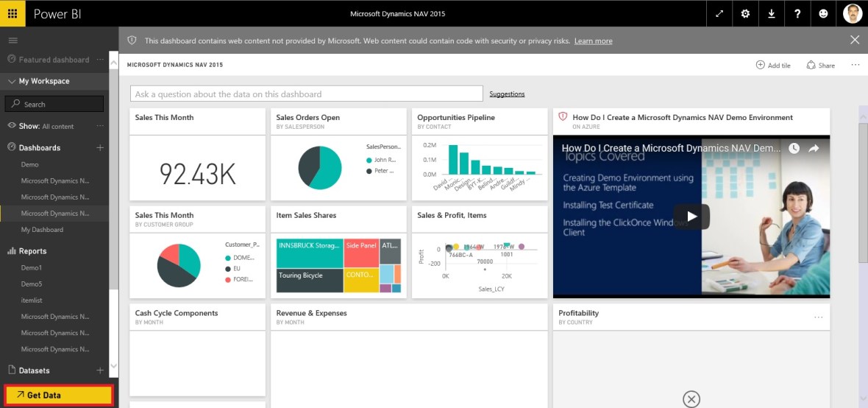Open the Demo5 report

(x=32, y=284)
